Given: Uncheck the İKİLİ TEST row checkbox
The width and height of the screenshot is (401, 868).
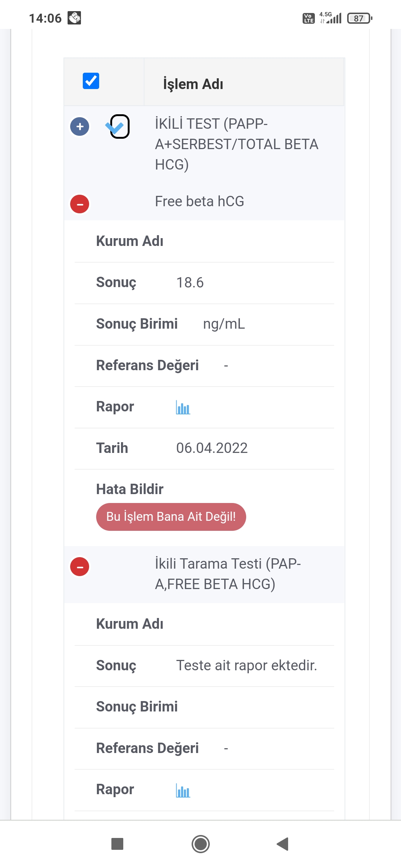Looking at the screenshot, I should pos(120,126).
